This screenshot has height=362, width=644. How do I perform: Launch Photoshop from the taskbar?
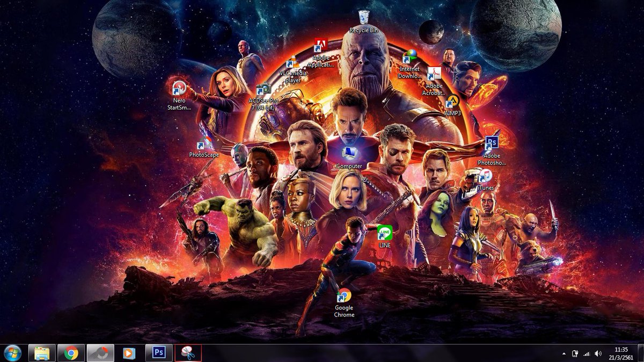[158, 354]
